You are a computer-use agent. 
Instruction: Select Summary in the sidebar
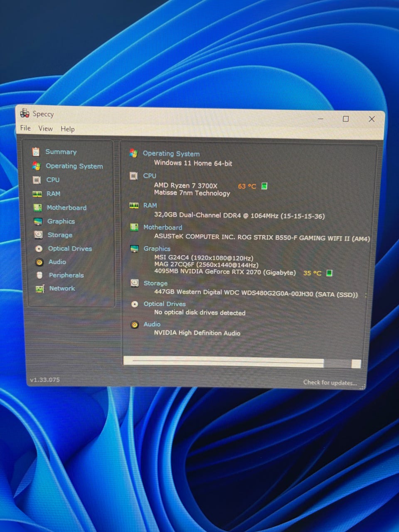pyautogui.click(x=61, y=152)
